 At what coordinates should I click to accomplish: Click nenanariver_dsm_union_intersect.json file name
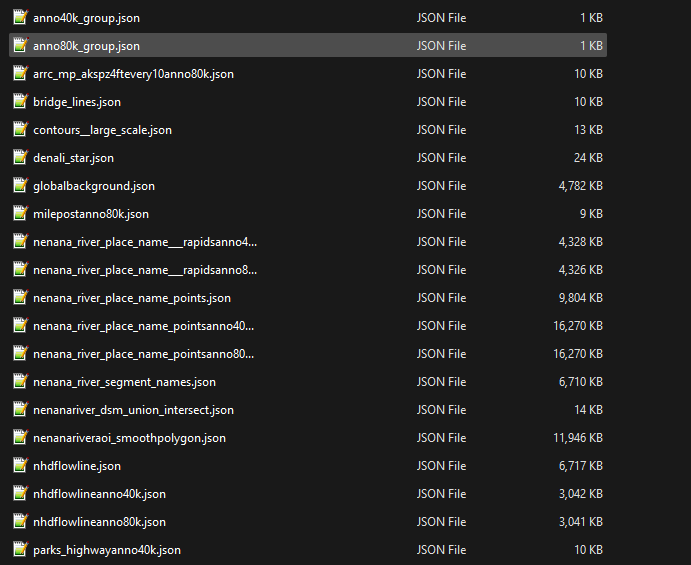(x=133, y=410)
